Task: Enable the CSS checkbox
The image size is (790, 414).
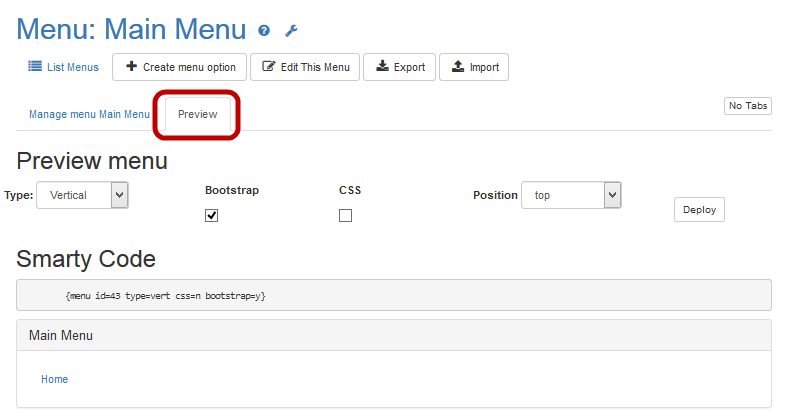Action: pyautogui.click(x=345, y=215)
